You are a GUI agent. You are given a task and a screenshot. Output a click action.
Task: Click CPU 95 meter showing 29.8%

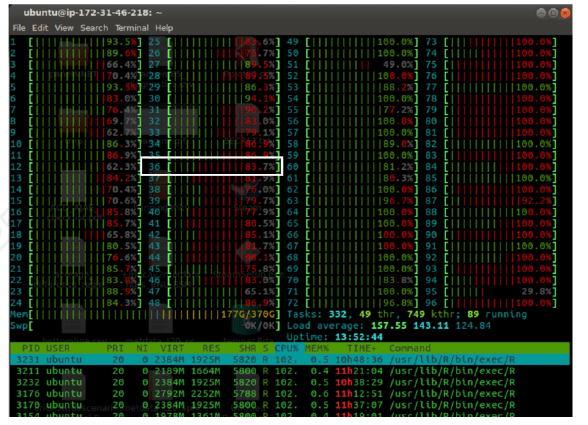click(491, 292)
